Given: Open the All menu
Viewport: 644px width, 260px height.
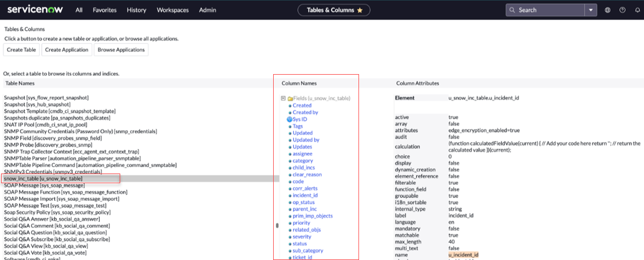Looking at the screenshot, I should (79, 10).
